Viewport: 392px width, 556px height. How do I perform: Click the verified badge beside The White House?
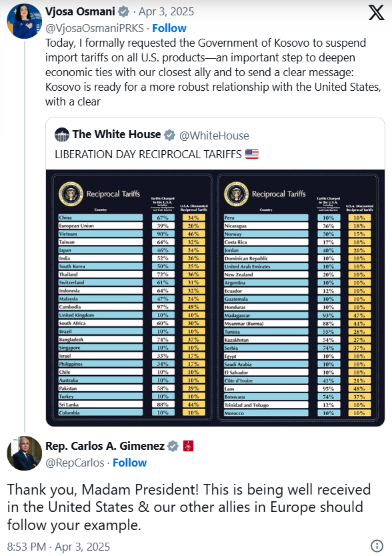tap(169, 135)
